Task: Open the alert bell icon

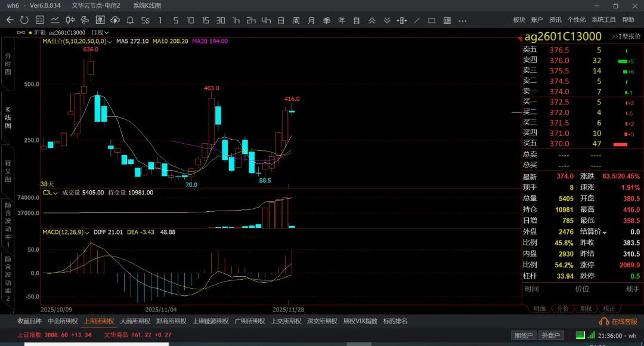Action: pyautogui.click(x=130, y=20)
